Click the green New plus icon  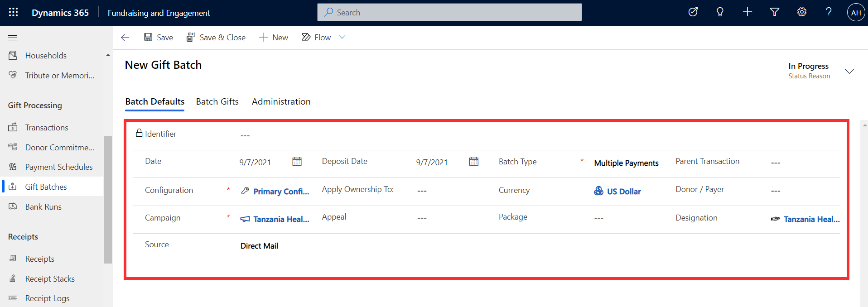tap(264, 37)
